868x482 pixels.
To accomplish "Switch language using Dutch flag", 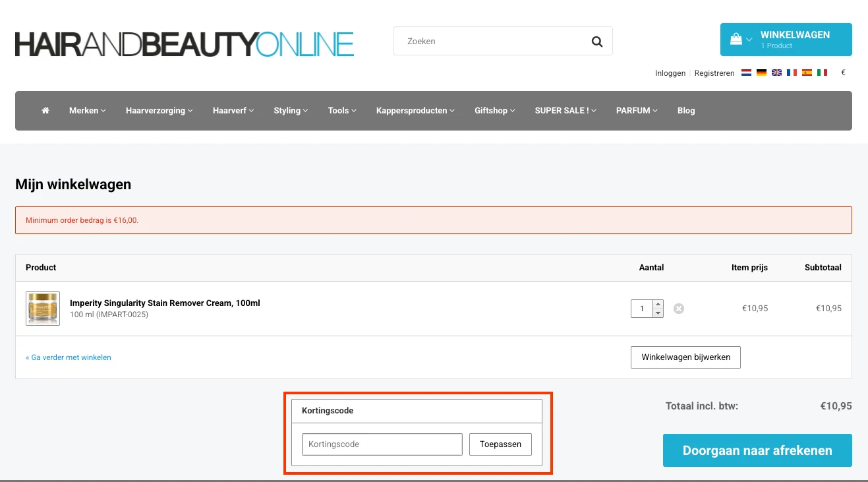I will tap(747, 73).
